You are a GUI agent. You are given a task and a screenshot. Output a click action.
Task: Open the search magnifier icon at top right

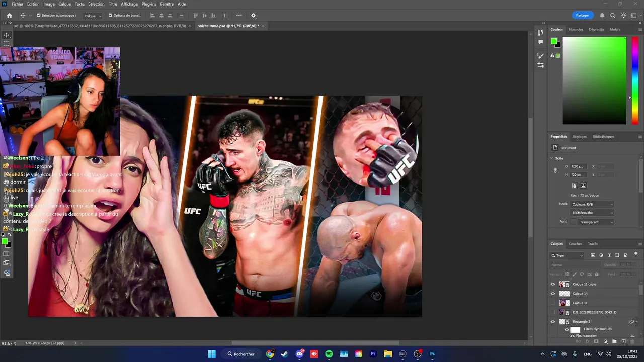click(613, 16)
